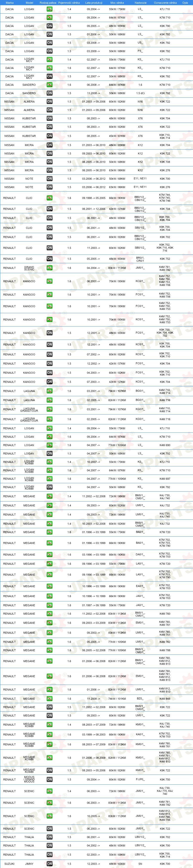Select the '06.2001 -> 12.2006' production years cell
Screen dimensions: 193x868
click(x=94, y=209)
